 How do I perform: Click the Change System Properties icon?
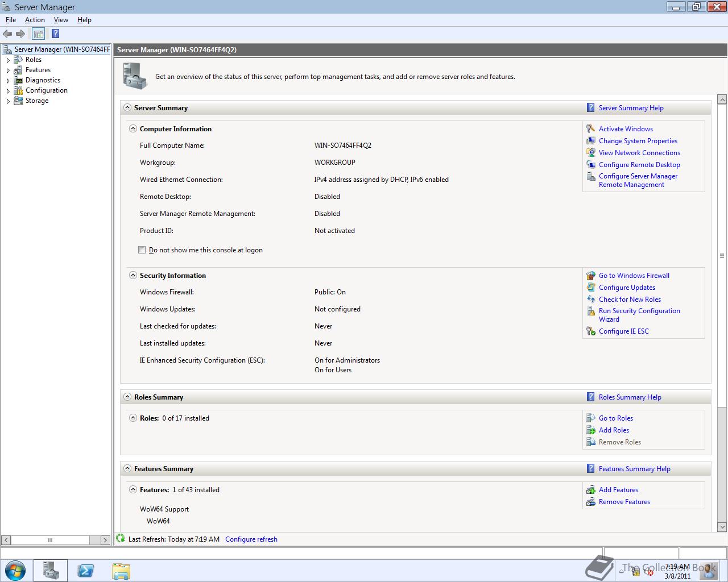pyautogui.click(x=591, y=141)
